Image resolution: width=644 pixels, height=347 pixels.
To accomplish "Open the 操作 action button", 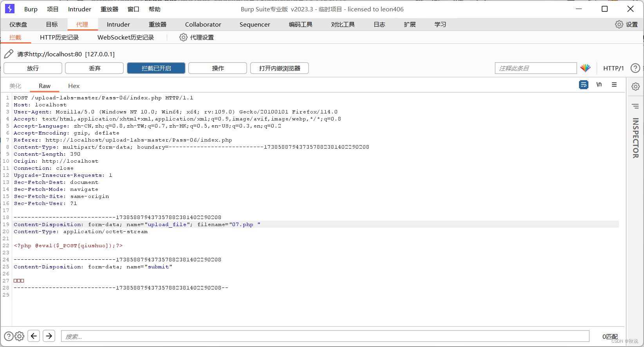I will point(218,68).
